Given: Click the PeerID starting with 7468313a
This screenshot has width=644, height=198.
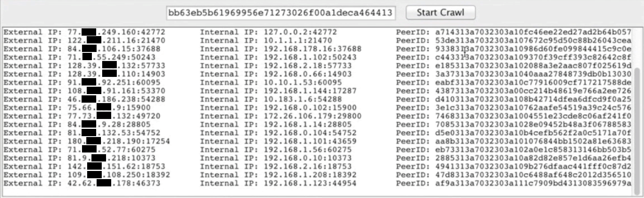Looking at the screenshot, I should coord(513,116).
